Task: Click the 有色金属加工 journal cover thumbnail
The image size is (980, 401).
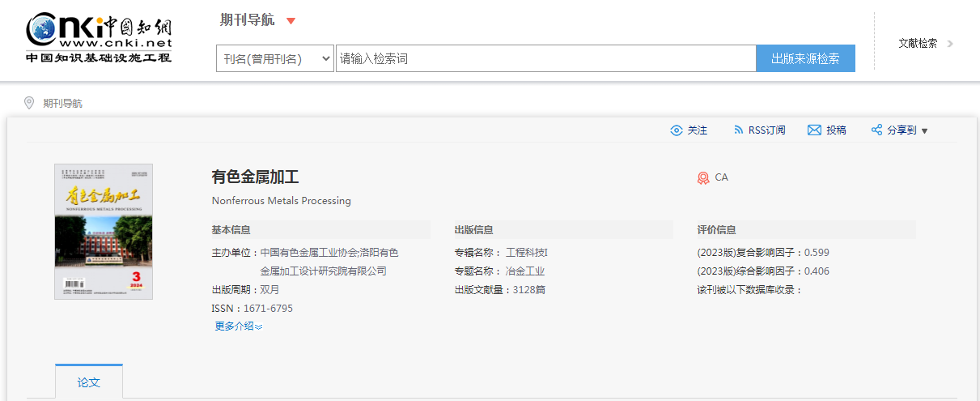Action: (104, 232)
